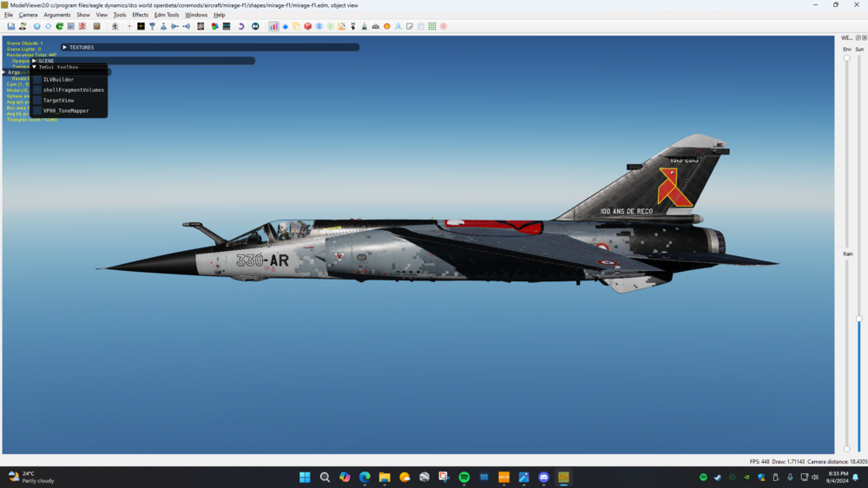Image resolution: width=868 pixels, height=488 pixels.
Task: Open the Effects menu
Action: click(140, 15)
